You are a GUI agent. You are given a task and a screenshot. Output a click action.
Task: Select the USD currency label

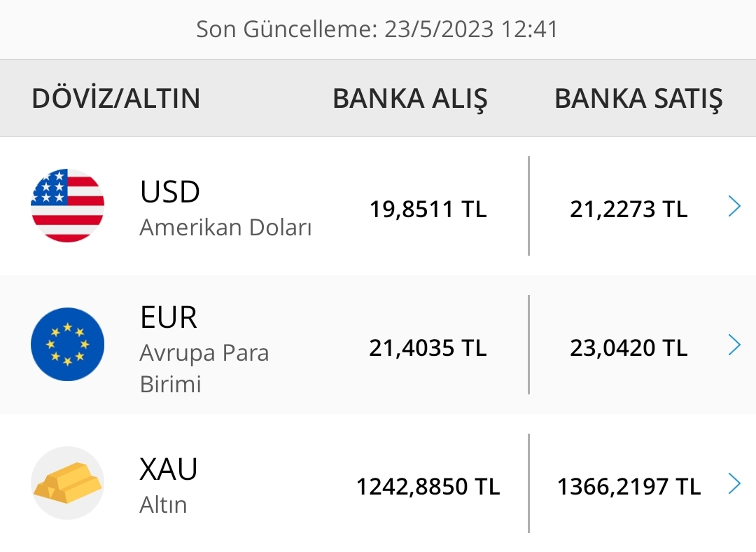click(169, 191)
